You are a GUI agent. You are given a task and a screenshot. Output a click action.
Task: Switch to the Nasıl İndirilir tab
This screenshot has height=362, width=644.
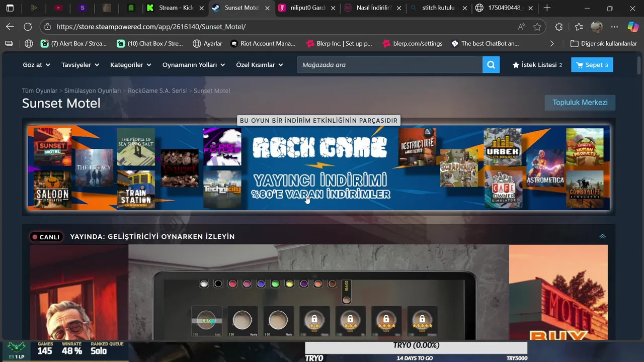point(374,8)
